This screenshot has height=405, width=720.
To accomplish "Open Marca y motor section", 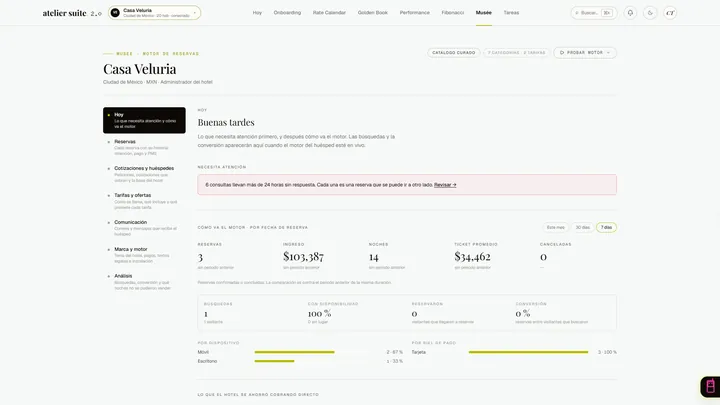I will [144, 255].
